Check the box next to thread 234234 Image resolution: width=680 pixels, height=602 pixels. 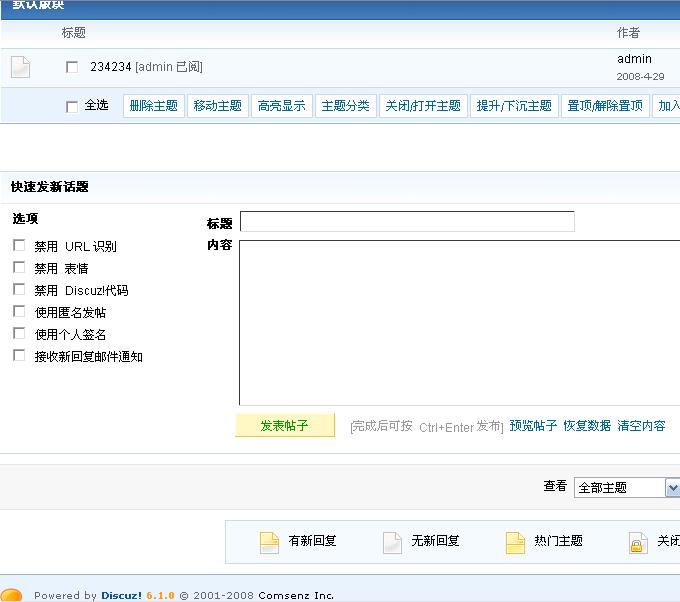click(x=72, y=67)
